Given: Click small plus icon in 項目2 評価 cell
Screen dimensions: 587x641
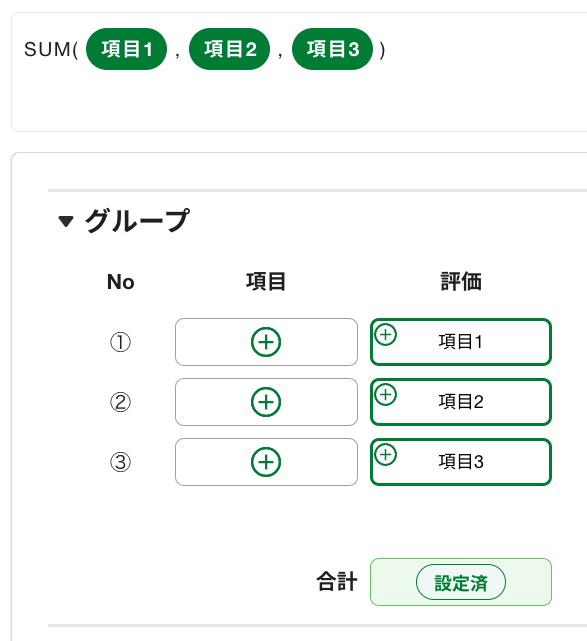Looking at the screenshot, I should [385, 394].
